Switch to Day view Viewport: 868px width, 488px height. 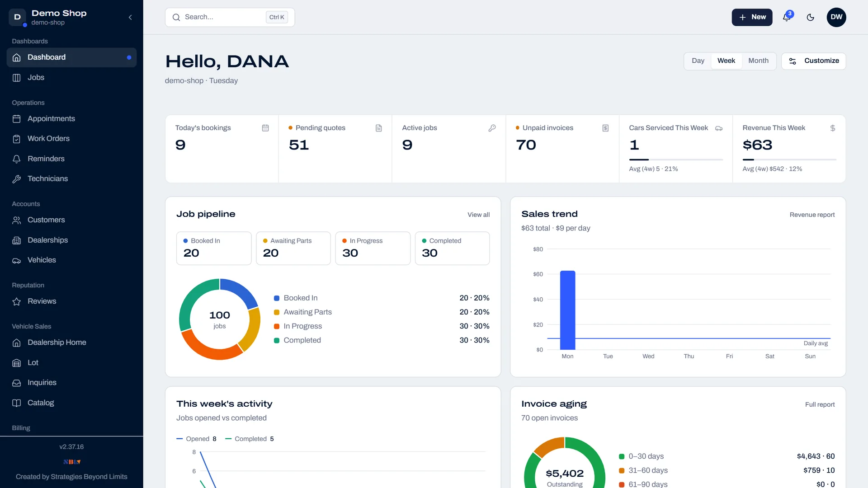coord(698,61)
